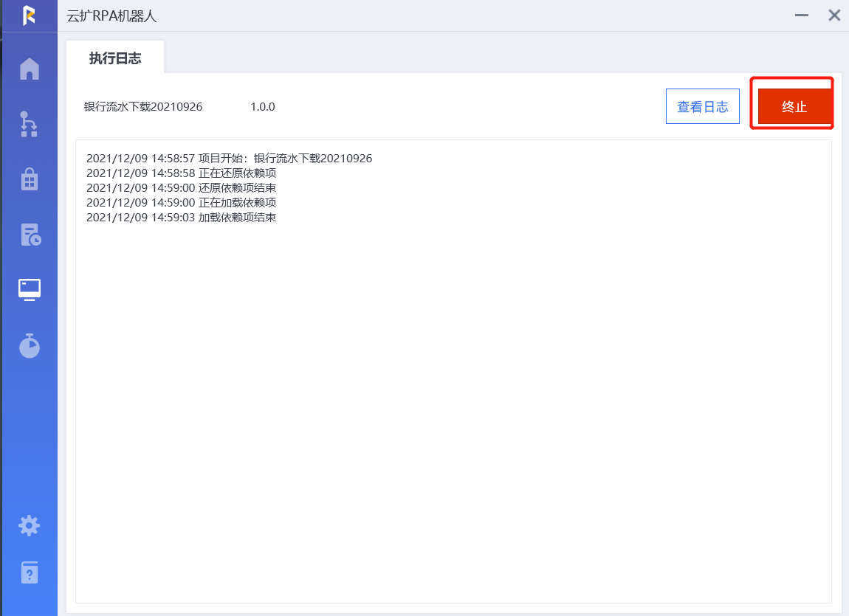Open the document-with-clock records icon
The image size is (849, 616).
[30, 235]
